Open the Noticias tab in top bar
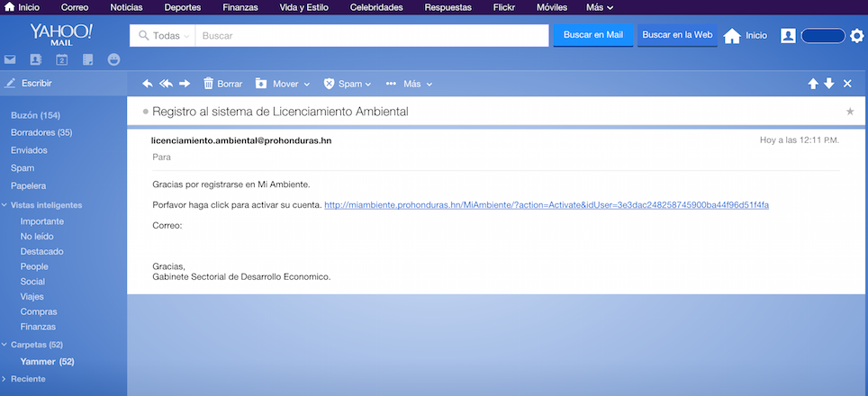Screen dimensions: 868x396 pos(126,7)
